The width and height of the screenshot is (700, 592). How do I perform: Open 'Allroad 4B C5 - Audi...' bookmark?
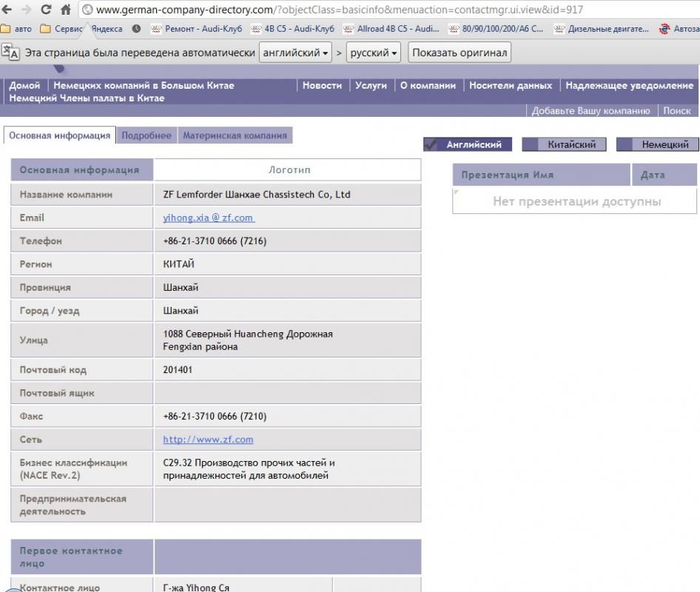[391, 29]
